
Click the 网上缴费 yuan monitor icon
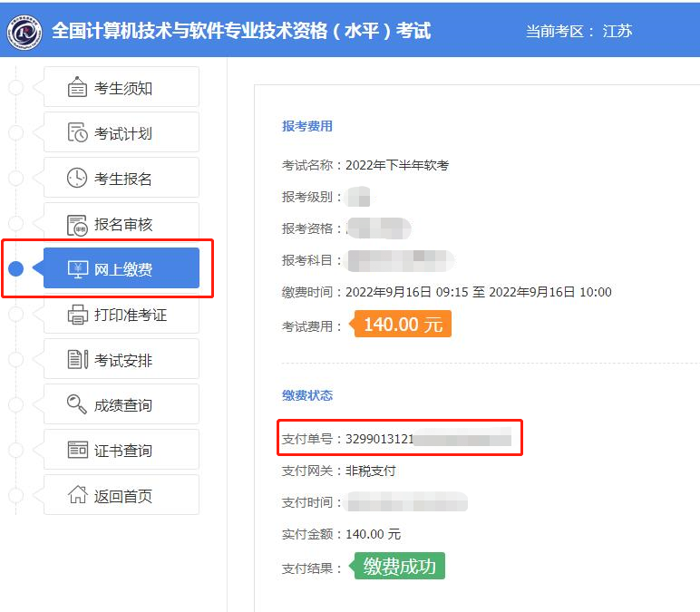77,269
